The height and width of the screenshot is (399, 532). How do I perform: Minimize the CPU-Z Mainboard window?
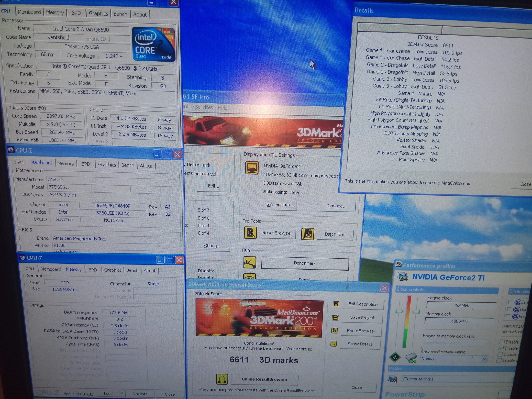[x=157, y=154]
